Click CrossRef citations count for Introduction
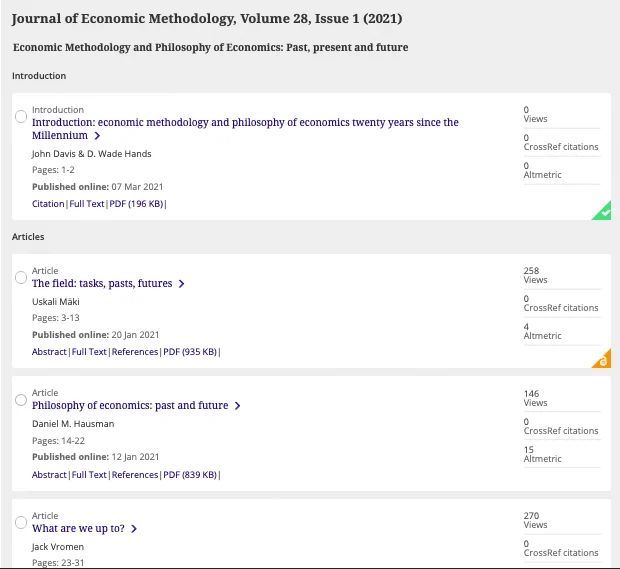The height and width of the screenshot is (569, 620). (561, 142)
